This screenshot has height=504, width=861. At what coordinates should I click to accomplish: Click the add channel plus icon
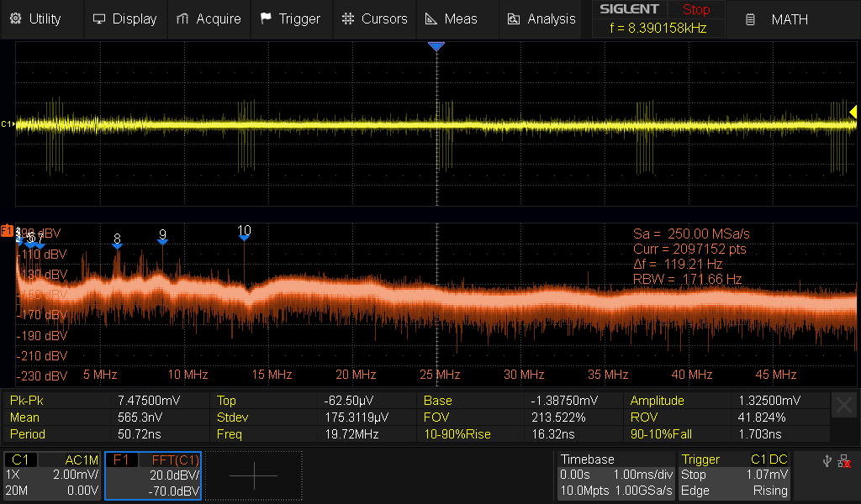click(253, 475)
